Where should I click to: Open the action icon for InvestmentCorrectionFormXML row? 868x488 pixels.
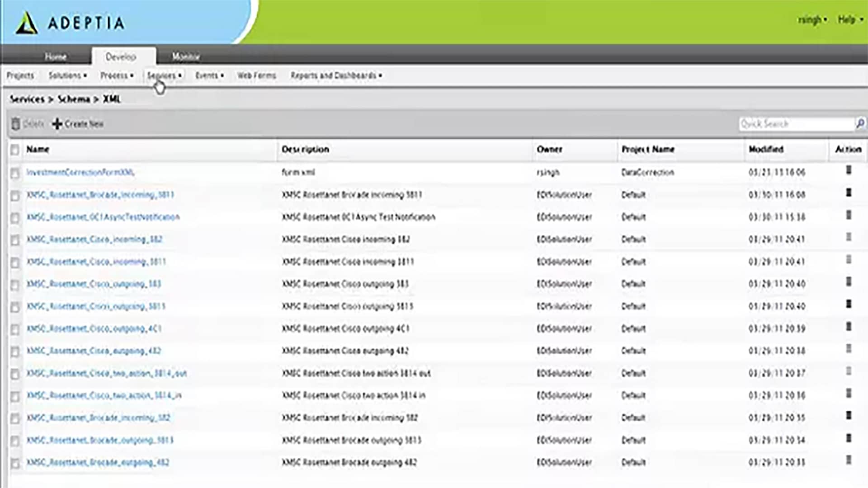coord(849,170)
